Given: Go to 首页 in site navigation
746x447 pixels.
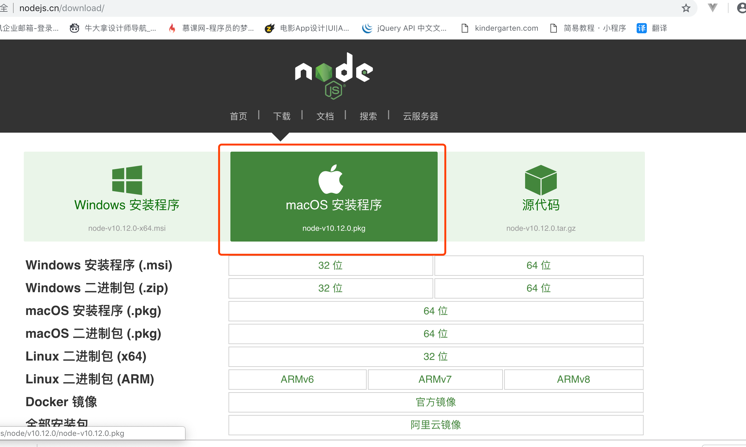Looking at the screenshot, I should pos(238,116).
